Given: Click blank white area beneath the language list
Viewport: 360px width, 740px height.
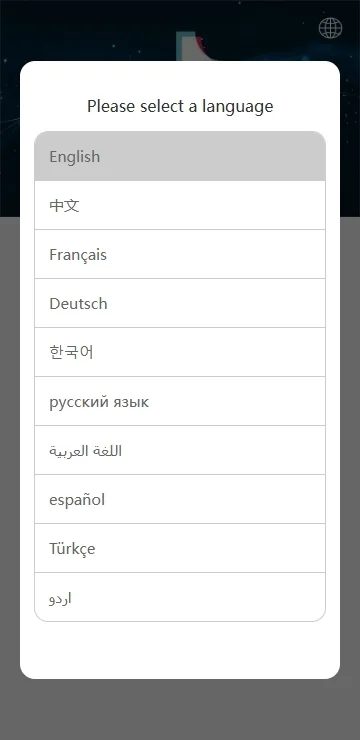Looking at the screenshot, I should (180, 650).
